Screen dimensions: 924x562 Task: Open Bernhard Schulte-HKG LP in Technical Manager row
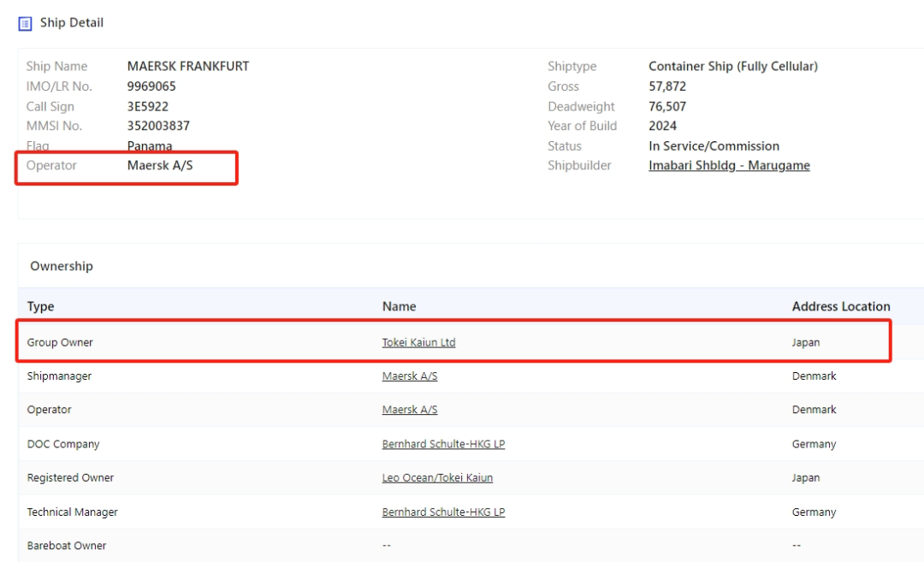[x=443, y=512]
